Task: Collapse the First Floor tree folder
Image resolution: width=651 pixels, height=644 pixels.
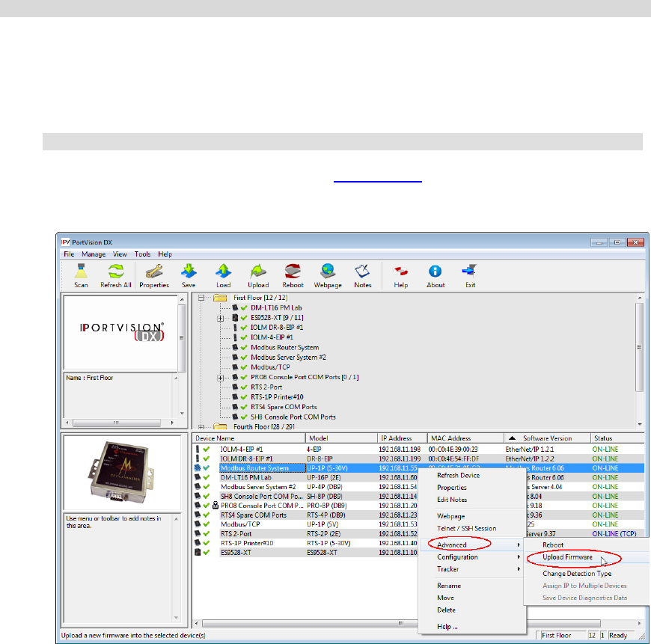Action: pyautogui.click(x=201, y=298)
